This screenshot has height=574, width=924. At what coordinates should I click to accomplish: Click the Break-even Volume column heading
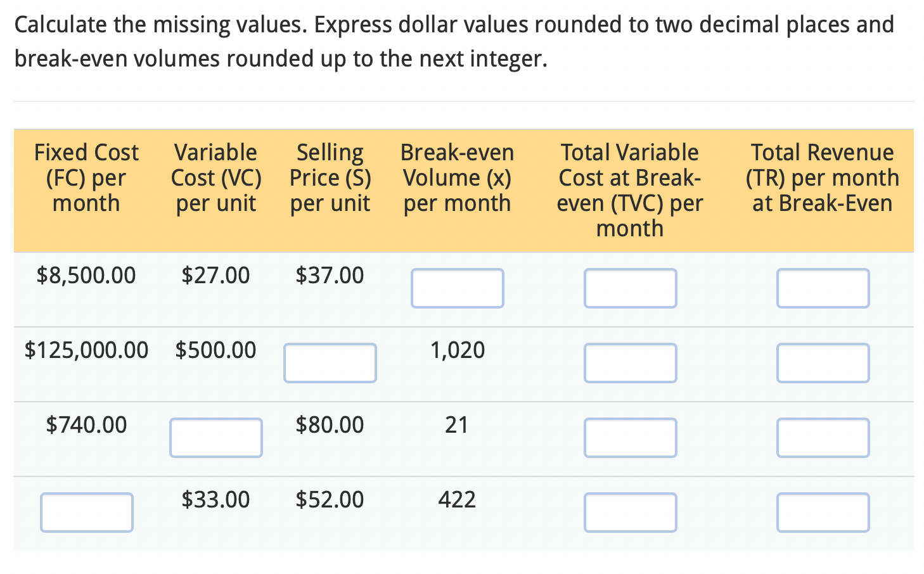[458, 178]
